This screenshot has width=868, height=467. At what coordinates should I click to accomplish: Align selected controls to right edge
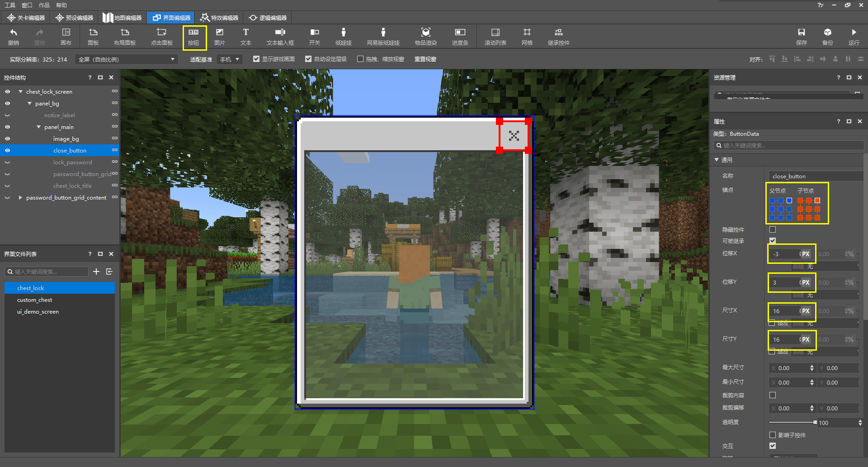click(x=810, y=59)
